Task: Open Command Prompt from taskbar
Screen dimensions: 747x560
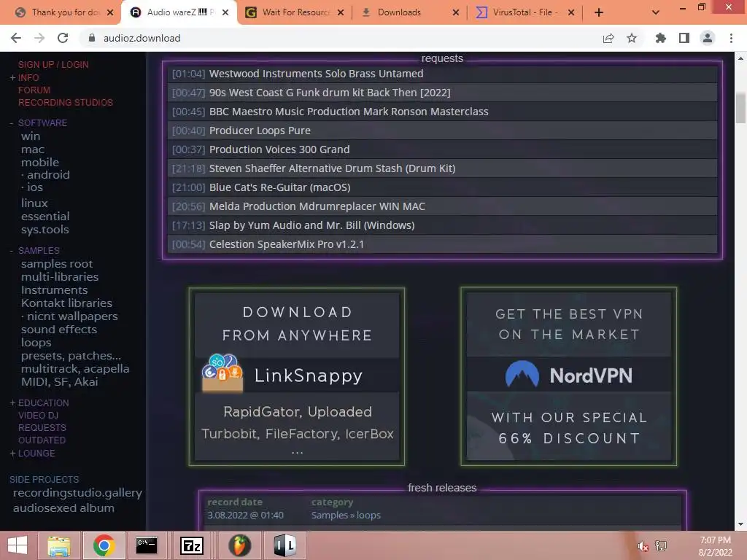Action: point(147,545)
